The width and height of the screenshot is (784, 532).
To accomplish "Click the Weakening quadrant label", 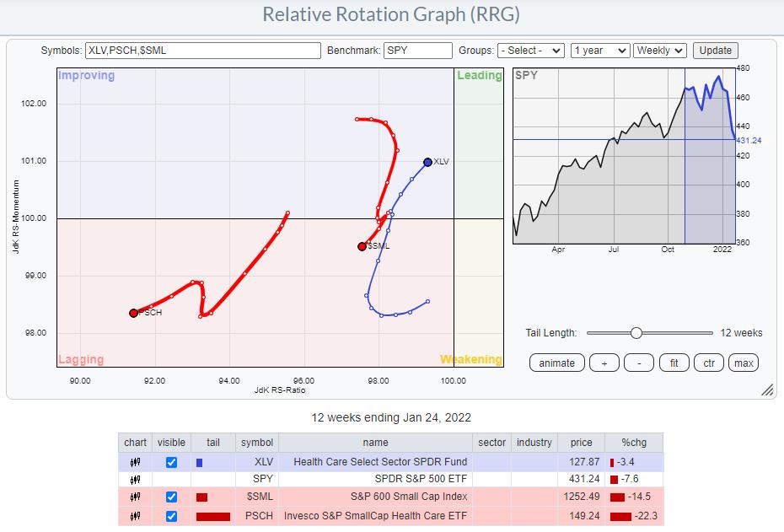I will (471, 359).
